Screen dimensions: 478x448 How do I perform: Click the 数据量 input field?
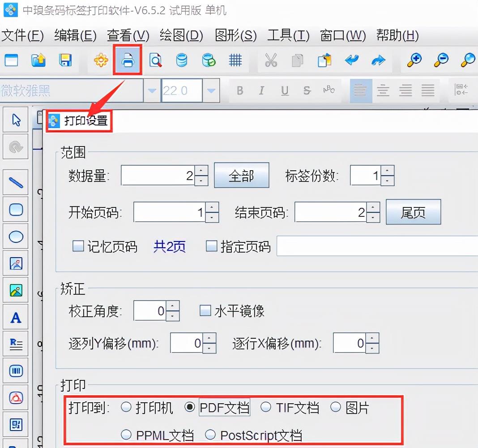(x=158, y=175)
